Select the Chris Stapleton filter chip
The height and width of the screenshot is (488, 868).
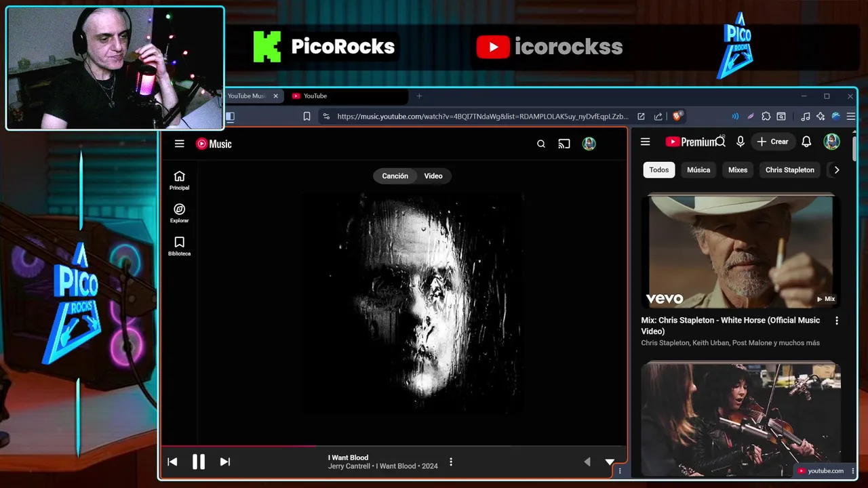point(790,170)
